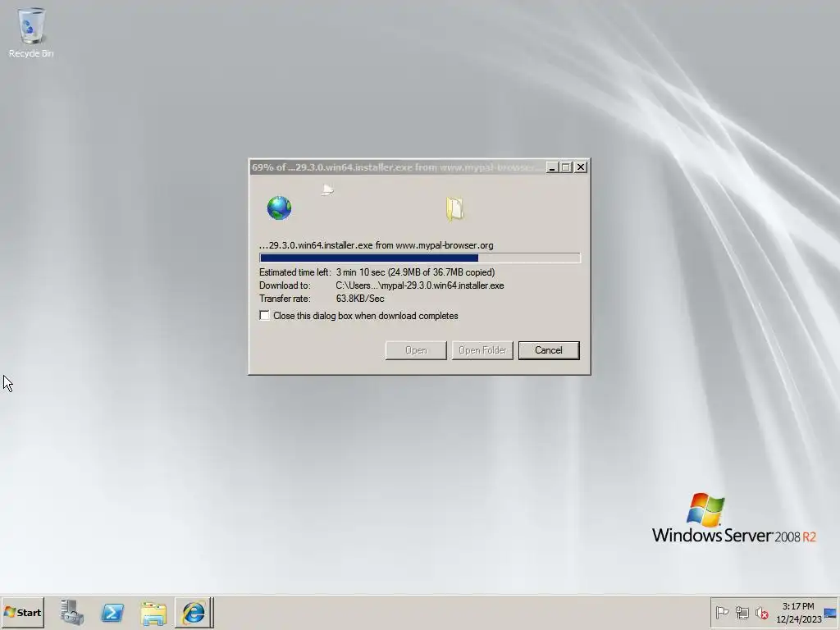Open Server Manager from taskbar
The height and width of the screenshot is (630, 840).
(x=71, y=612)
